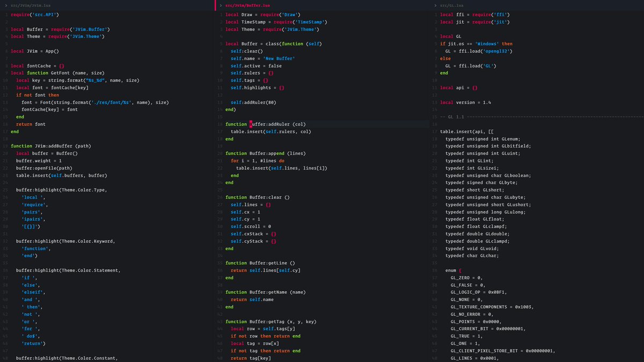Click buffer:highlight(Theme.Color.Constant, line
Image resolution: width=644 pixels, height=362 pixels.
[67, 358]
